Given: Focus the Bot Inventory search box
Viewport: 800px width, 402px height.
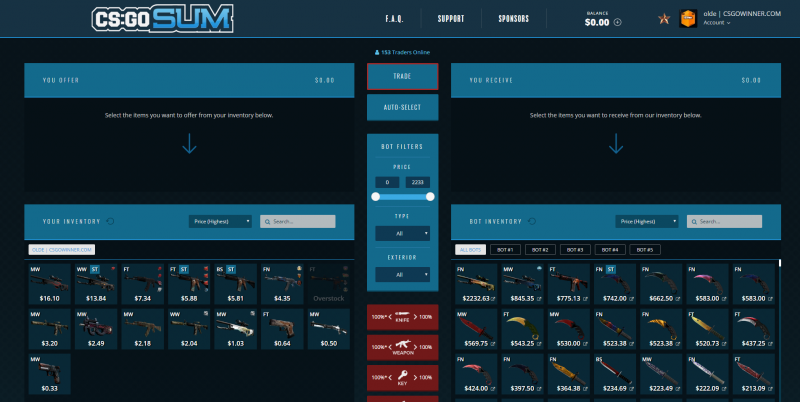Looking at the screenshot, I should click(x=724, y=221).
